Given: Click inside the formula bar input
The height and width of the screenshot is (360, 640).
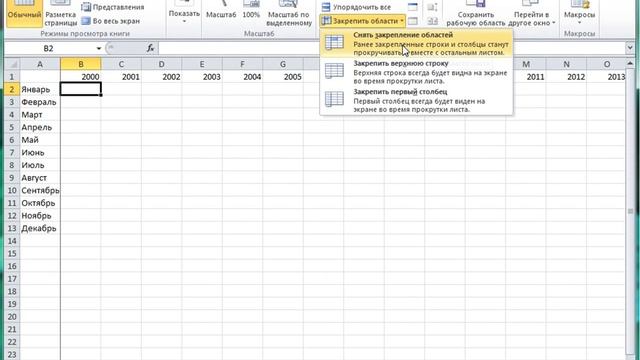Looking at the screenshot, I should (392, 48).
